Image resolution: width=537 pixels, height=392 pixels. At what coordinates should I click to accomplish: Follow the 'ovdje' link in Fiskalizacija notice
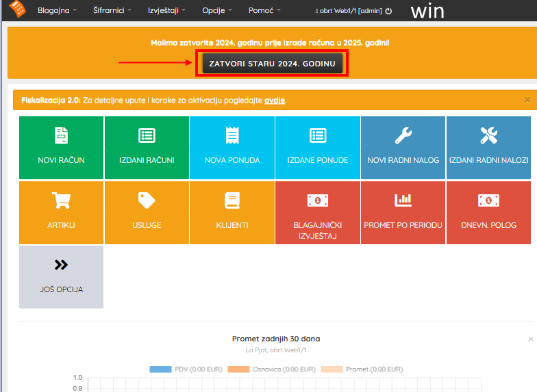(274, 100)
